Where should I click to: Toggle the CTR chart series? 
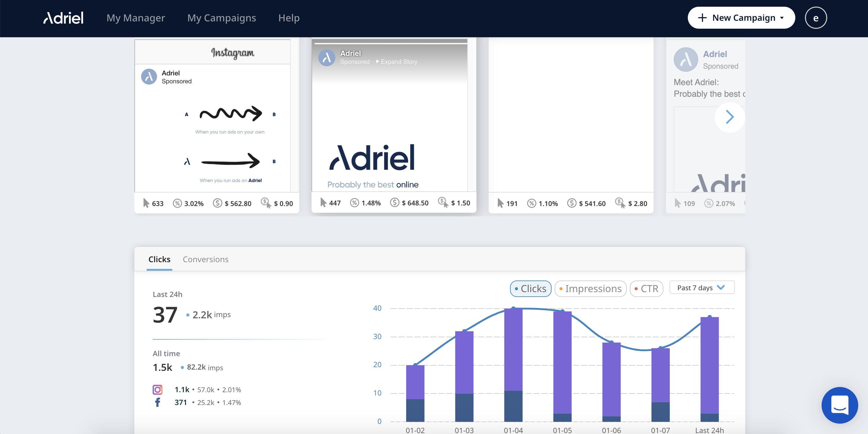point(646,288)
